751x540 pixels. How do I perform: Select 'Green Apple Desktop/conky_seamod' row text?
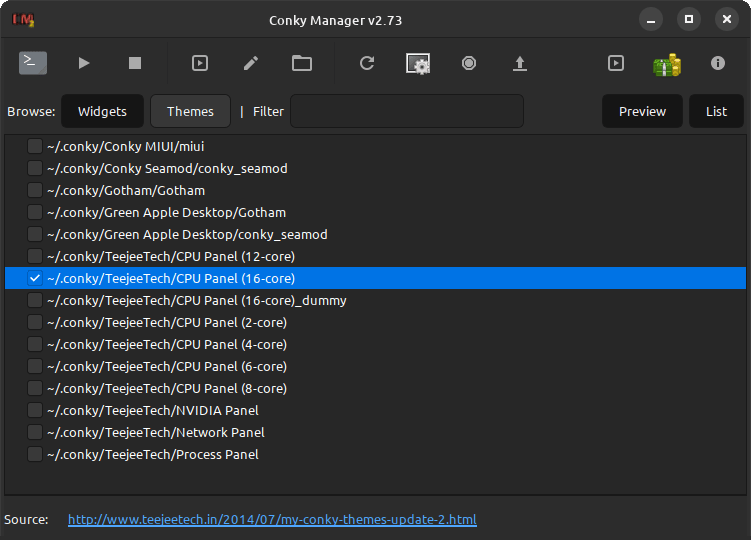tap(187, 235)
